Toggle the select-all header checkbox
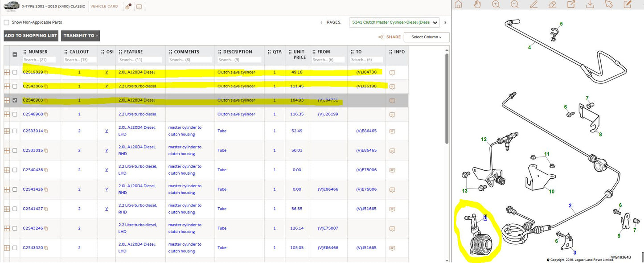This screenshot has width=644, height=263. tap(15, 54)
